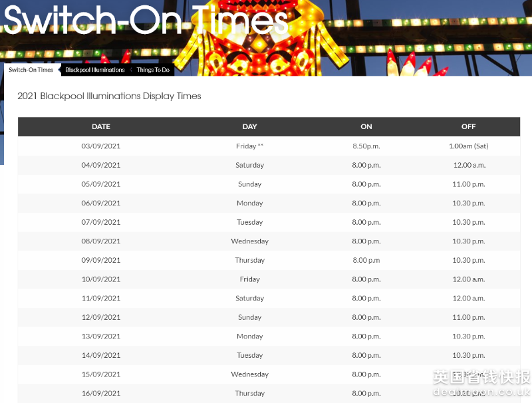This screenshot has height=403, width=532.
Task: Click the large 'Switch-On Times' page title
Action: tap(146, 21)
